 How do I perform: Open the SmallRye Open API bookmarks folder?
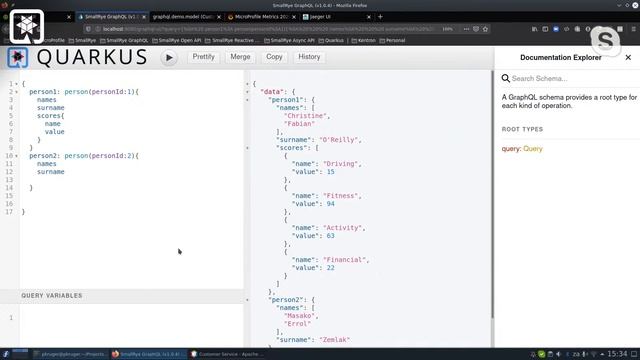pyautogui.click(x=176, y=40)
